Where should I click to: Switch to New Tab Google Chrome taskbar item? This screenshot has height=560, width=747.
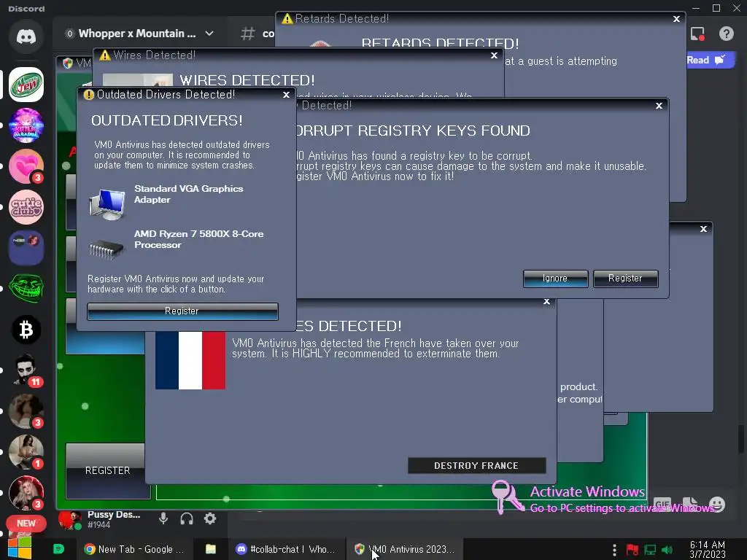point(134,549)
